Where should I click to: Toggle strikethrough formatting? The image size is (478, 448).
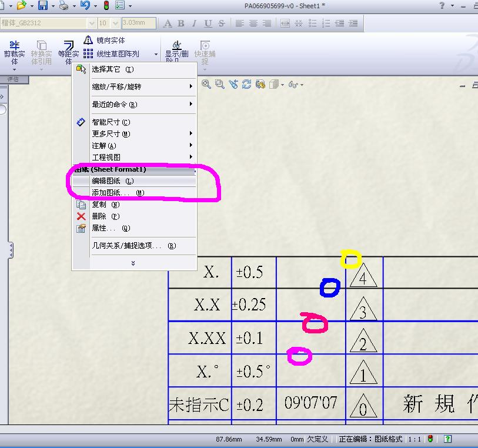[x=221, y=23]
